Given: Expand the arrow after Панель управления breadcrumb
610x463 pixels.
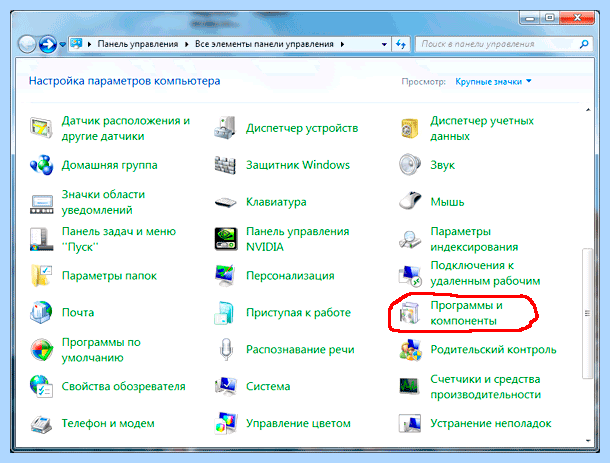Looking at the screenshot, I should (187, 44).
